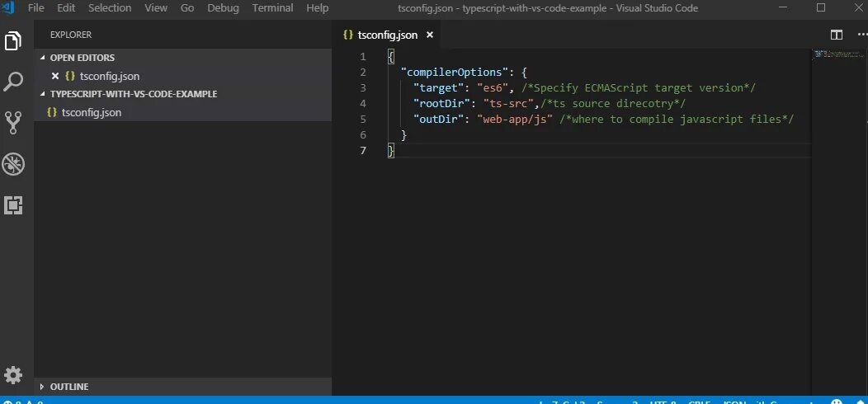Open the Manage gear menu
The width and height of the screenshot is (868, 404).
point(13,375)
